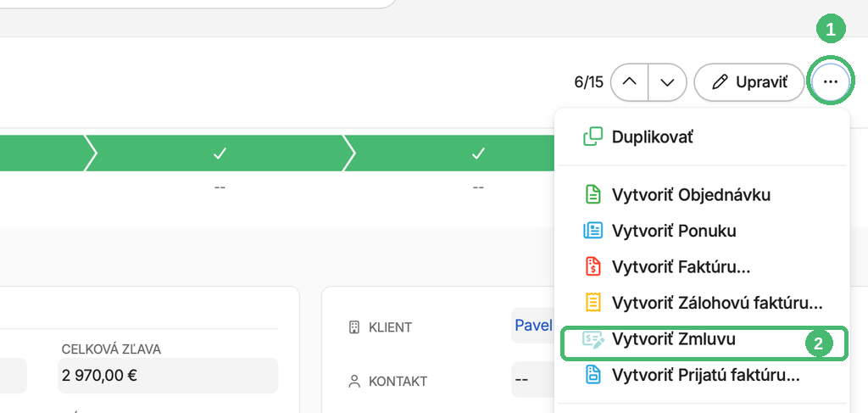Viewport: 868px width, 413px height.
Task: Click the middle completed pipeline stage checkmark
Action: [220, 153]
